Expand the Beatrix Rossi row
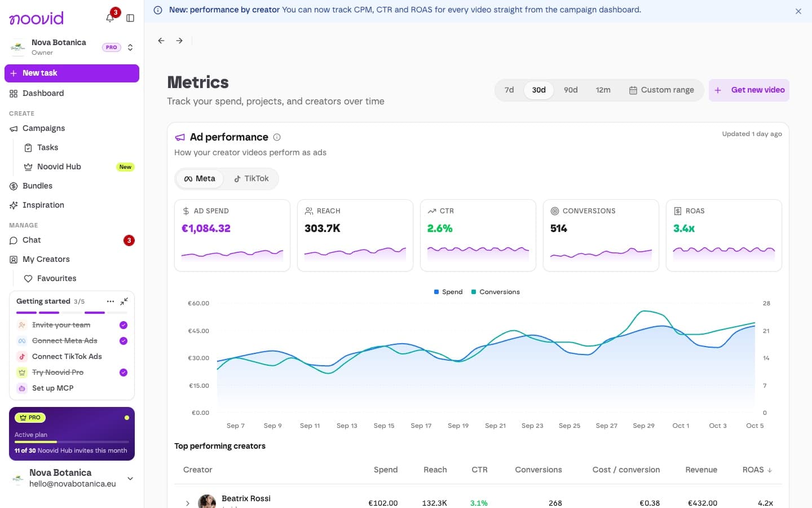Image resolution: width=812 pixels, height=508 pixels. pos(188,503)
